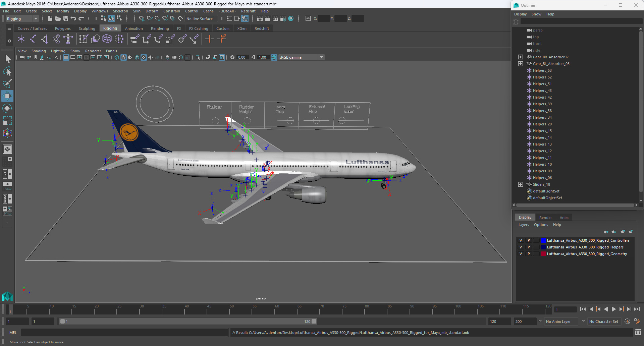
Task: Click the Open Scene folder icon
Action: (58, 19)
